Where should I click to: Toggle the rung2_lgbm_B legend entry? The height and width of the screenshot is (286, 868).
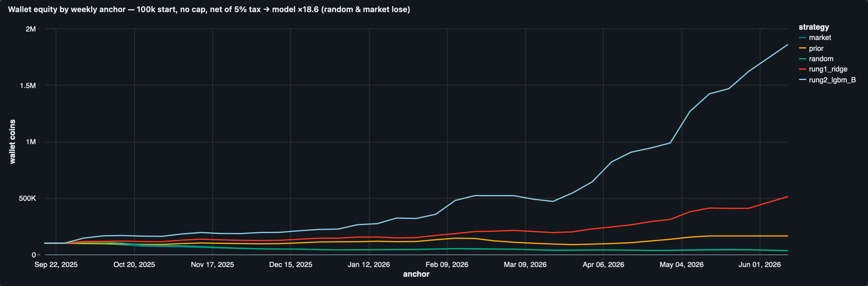pos(827,80)
